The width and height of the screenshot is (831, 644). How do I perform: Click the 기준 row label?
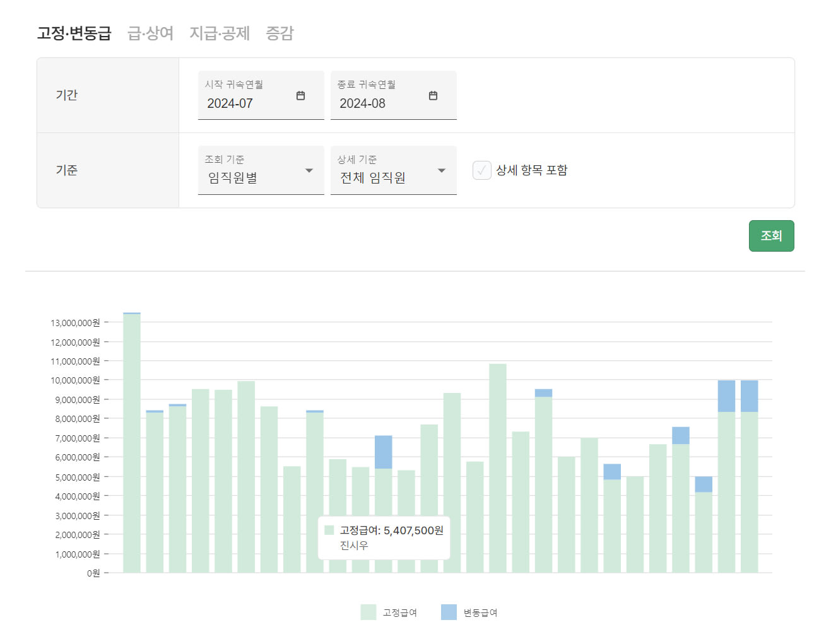point(67,170)
